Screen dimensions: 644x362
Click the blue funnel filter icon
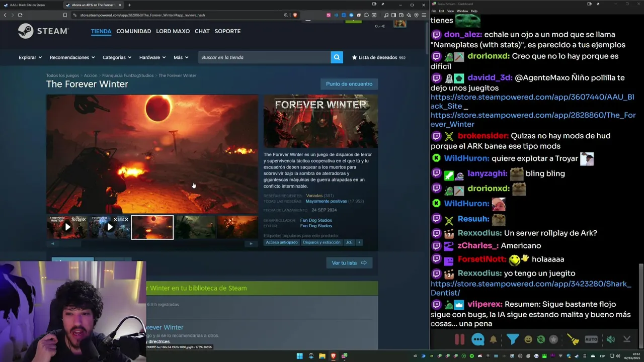pyautogui.click(x=512, y=339)
